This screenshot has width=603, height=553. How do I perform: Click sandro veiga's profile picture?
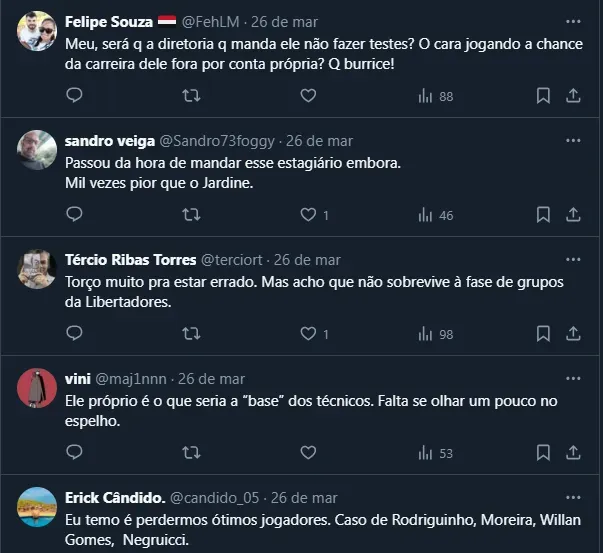coord(37,150)
